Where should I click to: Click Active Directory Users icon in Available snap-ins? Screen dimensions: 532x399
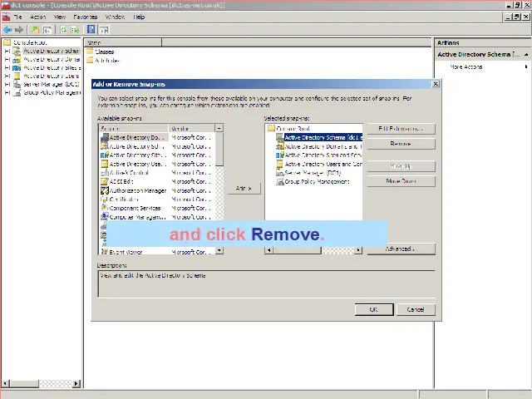point(105,164)
